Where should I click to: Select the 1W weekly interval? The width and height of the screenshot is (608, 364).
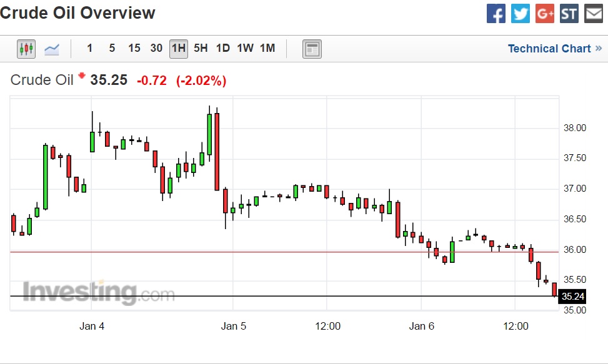coord(245,48)
